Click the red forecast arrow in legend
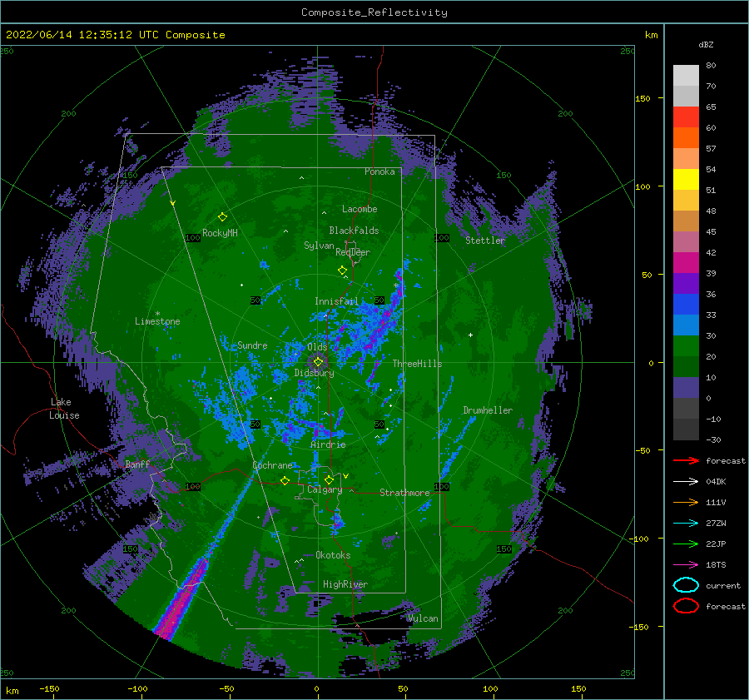Screen dimensions: 749x700 pos(686,460)
